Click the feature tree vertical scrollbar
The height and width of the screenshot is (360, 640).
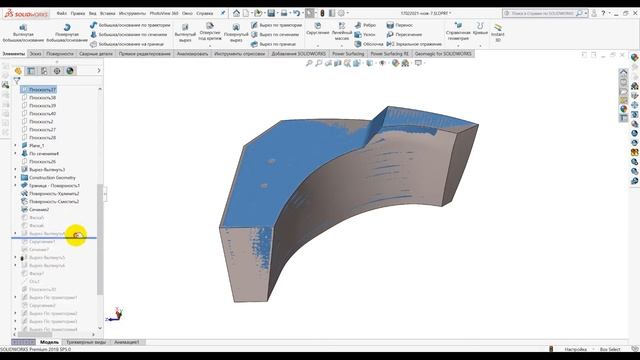[100, 239]
